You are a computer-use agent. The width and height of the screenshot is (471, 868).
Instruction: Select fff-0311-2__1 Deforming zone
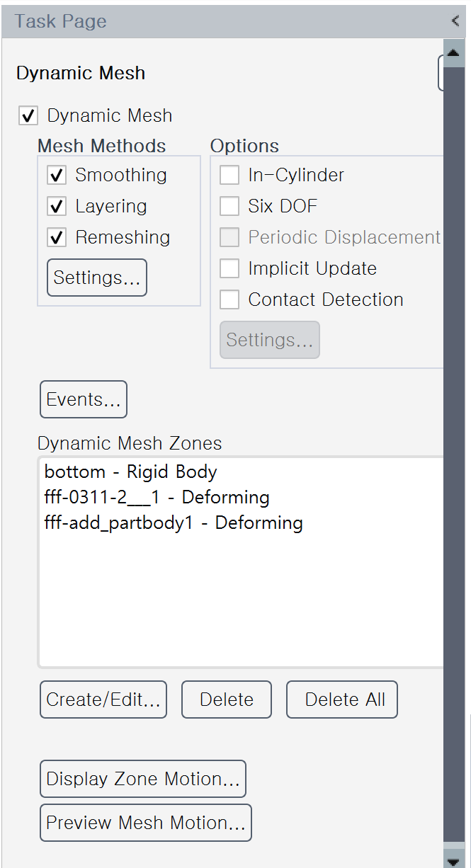click(x=157, y=498)
